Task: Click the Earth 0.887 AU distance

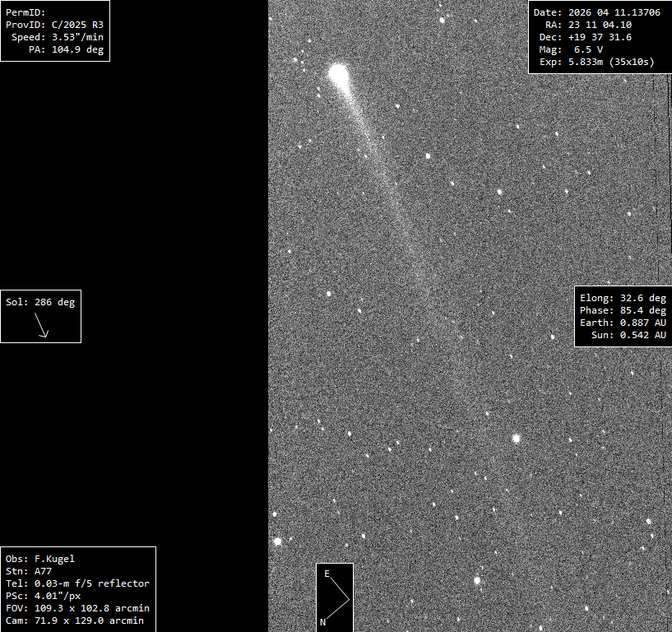Action: [623, 323]
